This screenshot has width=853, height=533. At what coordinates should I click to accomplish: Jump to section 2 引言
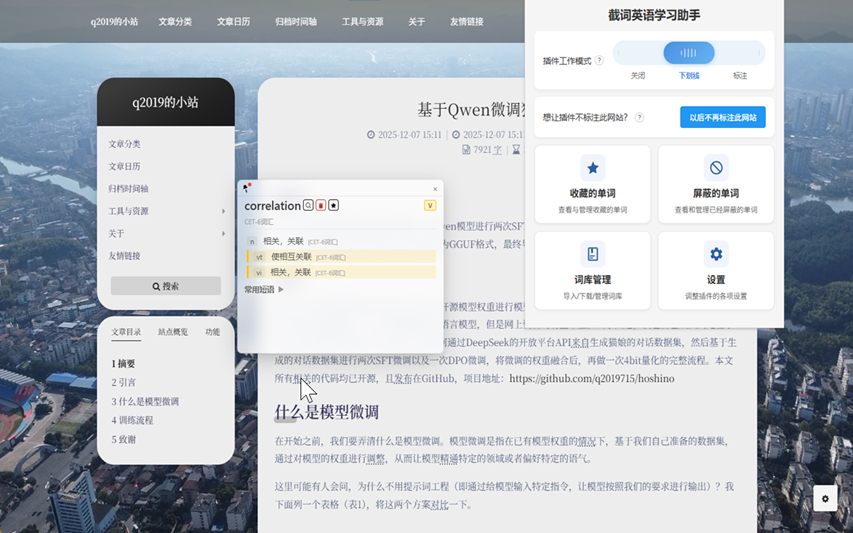[x=123, y=382]
